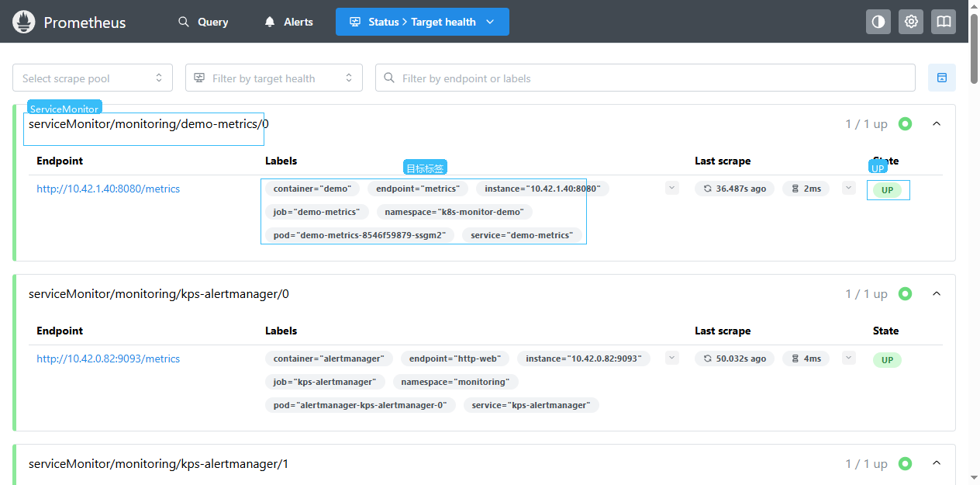980x485 pixels.
Task: Click the serviceMonitor/monitoring/demo-metrics/0 pool title
Action: tap(149, 123)
